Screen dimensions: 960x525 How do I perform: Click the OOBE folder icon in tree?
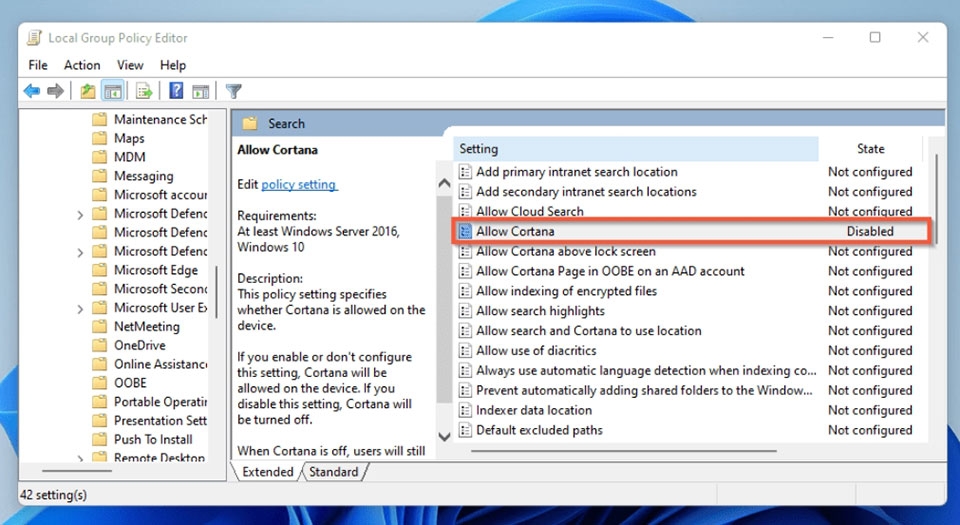99,383
